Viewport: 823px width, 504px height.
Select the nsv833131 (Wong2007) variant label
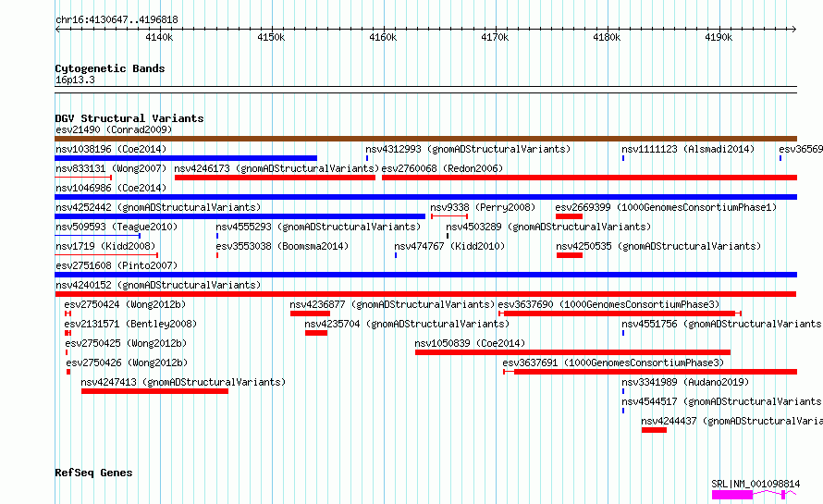pos(111,168)
